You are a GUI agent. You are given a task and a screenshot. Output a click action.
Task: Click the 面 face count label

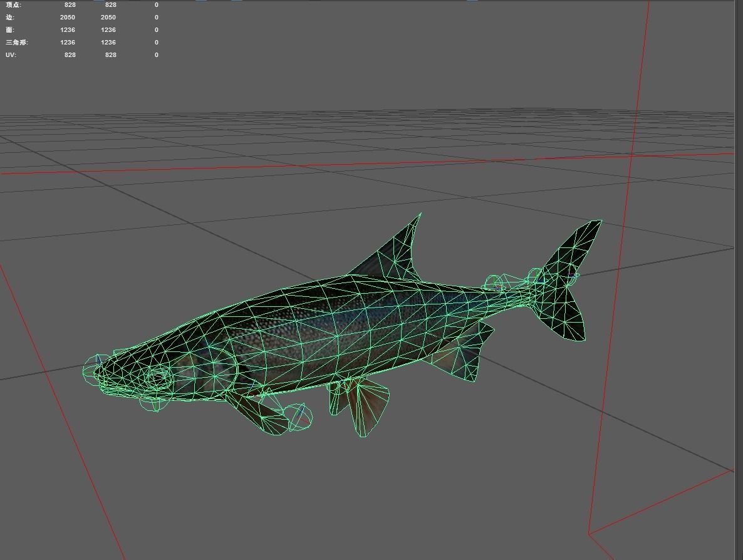point(10,30)
